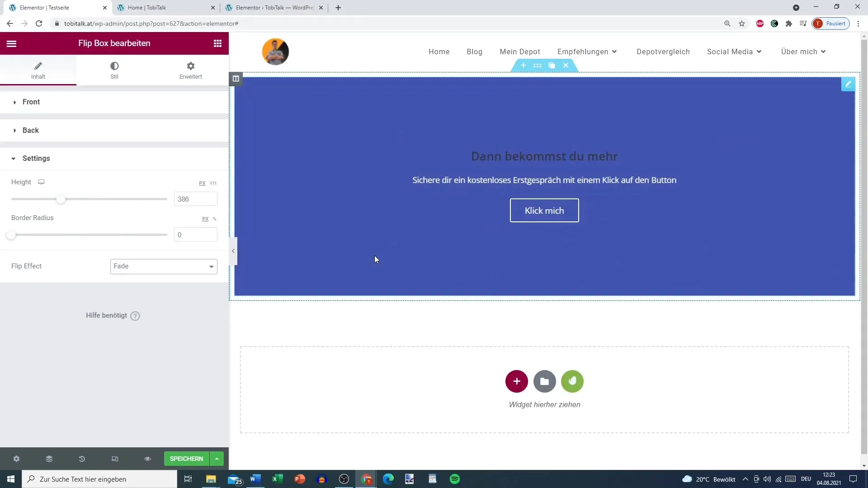Click the section drag handle icon
This screenshot has width=868, height=488.
538,66
